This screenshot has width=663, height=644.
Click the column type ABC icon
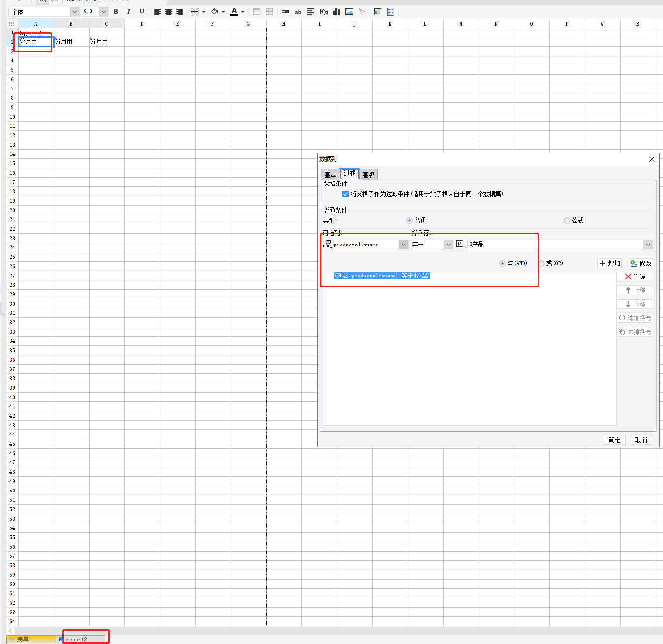click(x=327, y=244)
